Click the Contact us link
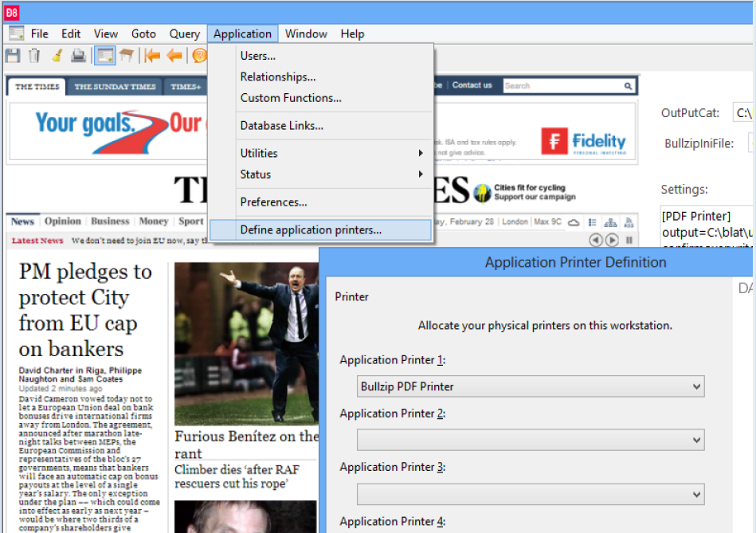This screenshot has width=756, height=533. 472,85
